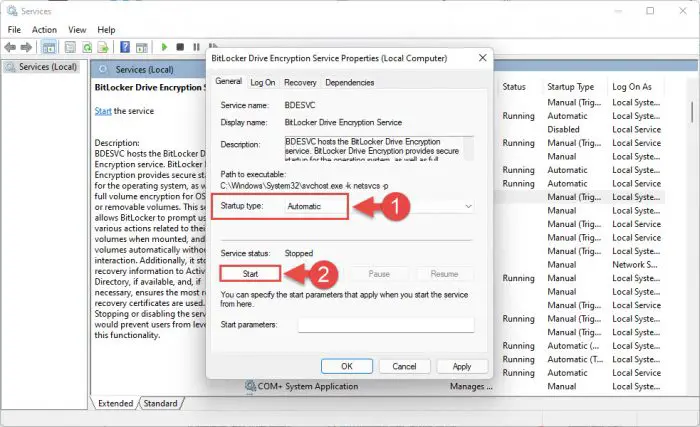The height and width of the screenshot is (427, 700).
Task: Click the 'Start the service' link
Action: [x=103, y=111]
